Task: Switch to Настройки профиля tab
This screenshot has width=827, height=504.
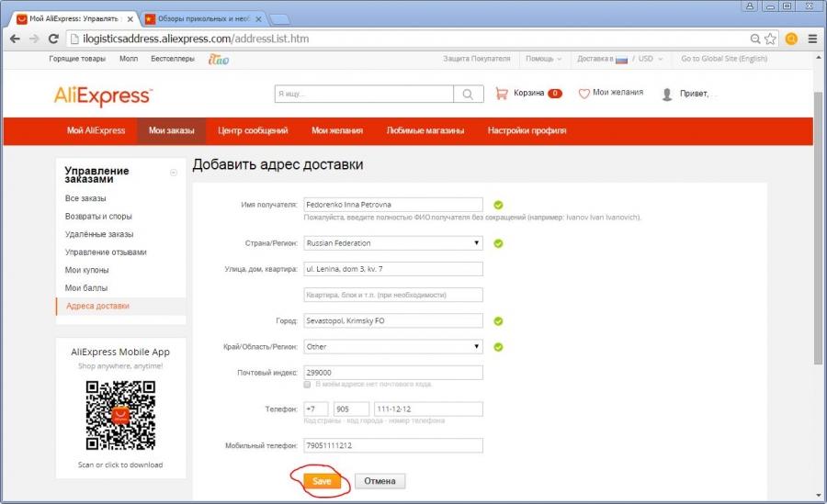Action: 527,130
